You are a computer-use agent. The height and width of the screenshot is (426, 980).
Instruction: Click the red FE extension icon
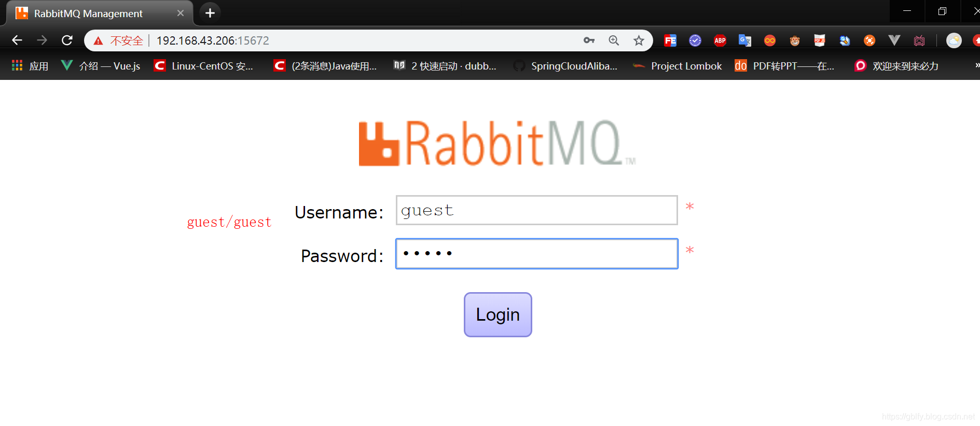pyautogui.click(x=670, y=40)
